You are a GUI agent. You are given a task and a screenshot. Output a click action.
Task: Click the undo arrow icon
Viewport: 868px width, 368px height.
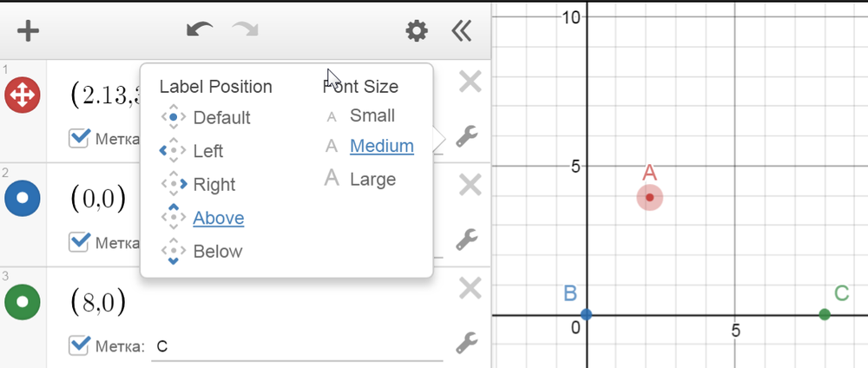tap(200, 30)
